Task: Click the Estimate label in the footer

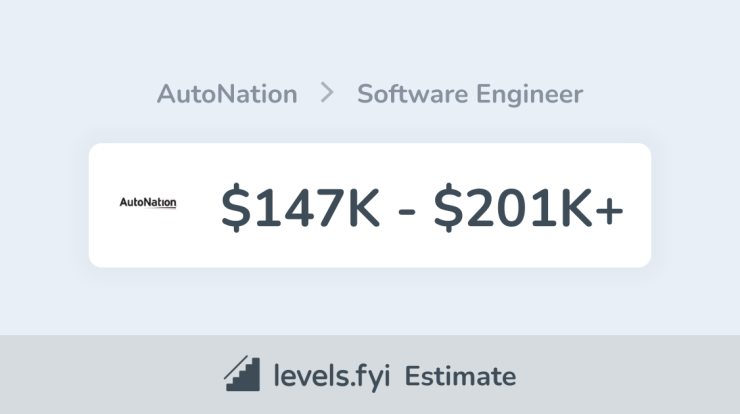Action: click(460, 376)
